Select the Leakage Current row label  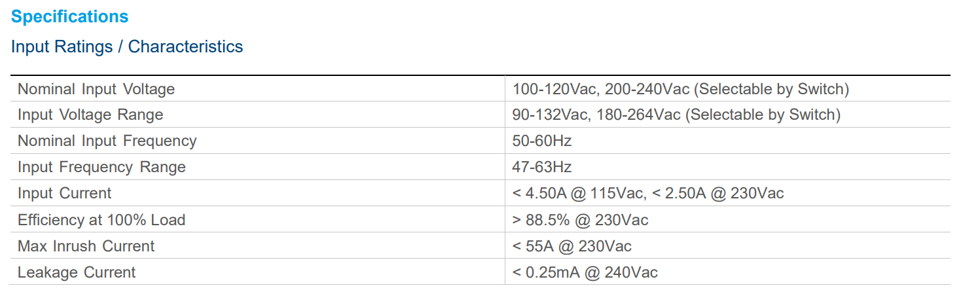(77, 272)
